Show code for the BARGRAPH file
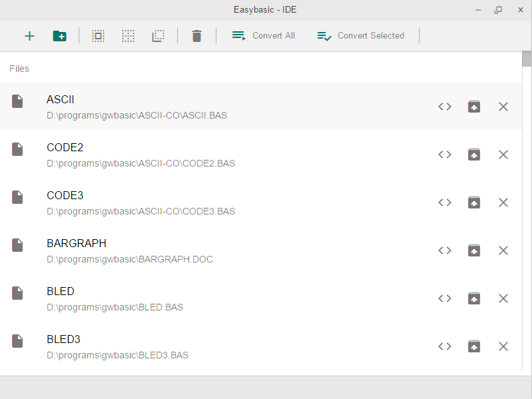Image resolution: width=532 pixels, height=399 pixels. click(x=445, y=250)
